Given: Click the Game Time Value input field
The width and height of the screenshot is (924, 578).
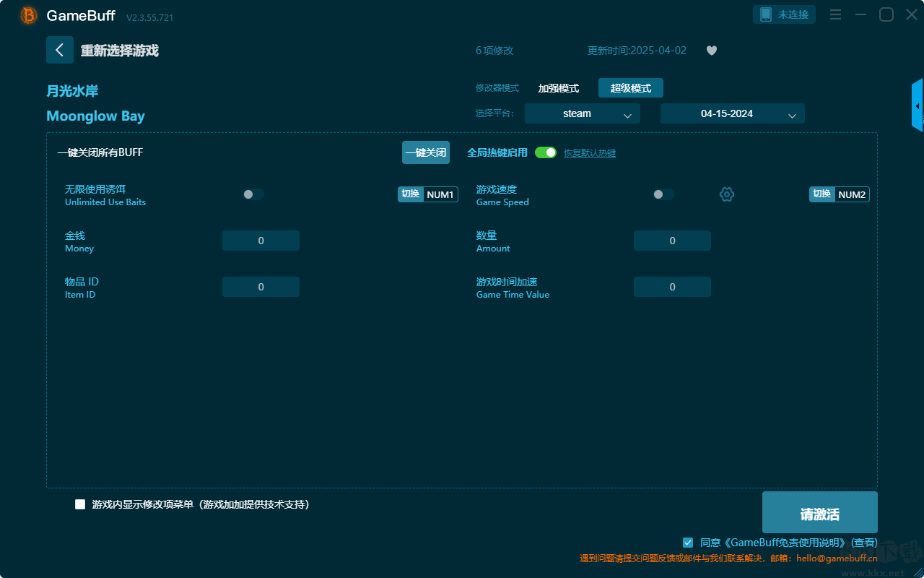Looking at the screenshot, I should (672, 287).
